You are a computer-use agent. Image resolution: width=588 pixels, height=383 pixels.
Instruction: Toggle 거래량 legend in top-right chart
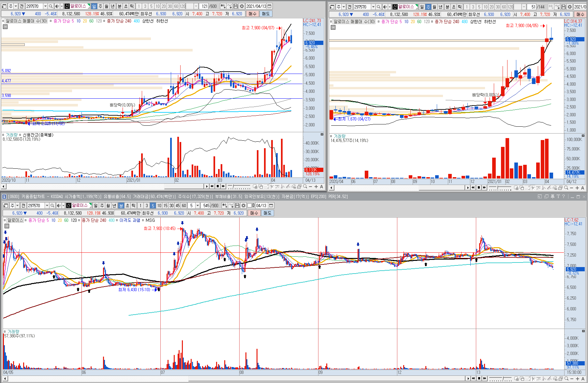tap(339, 136)
